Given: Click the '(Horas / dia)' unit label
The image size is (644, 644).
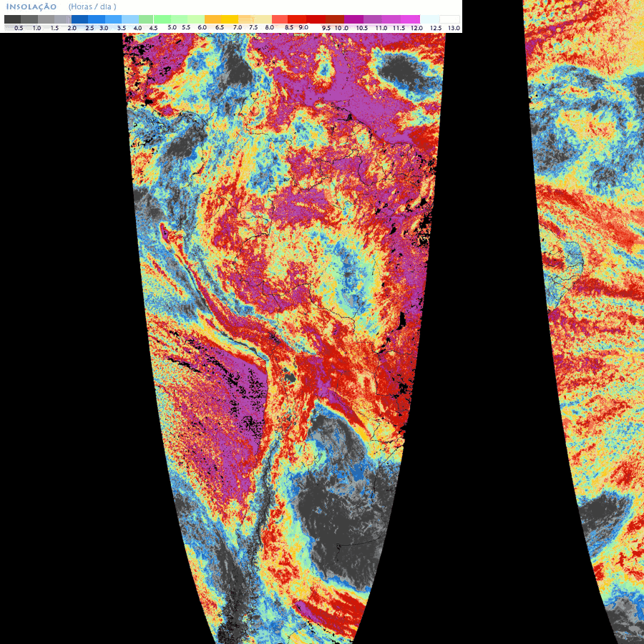Looking at the screenshot, I should tap(92, 6).
